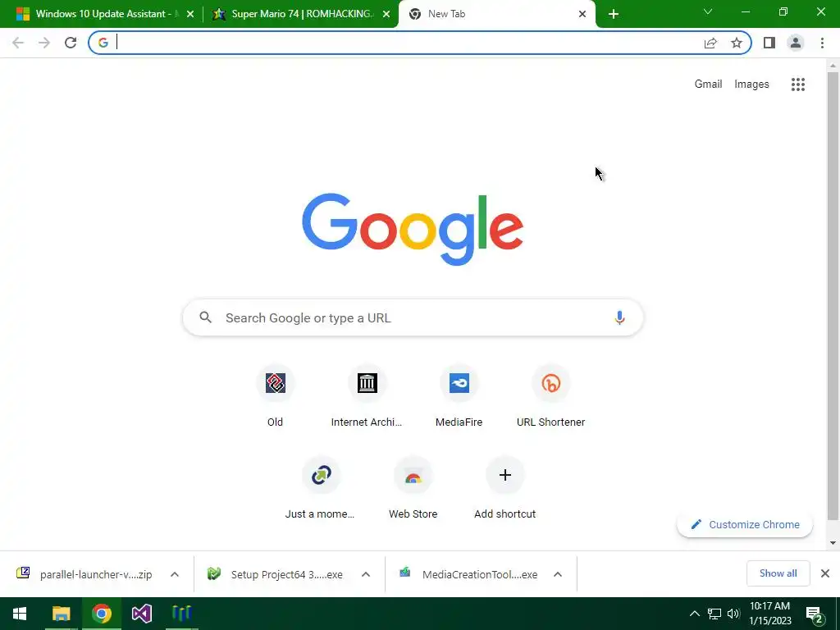Close the New Tab tab

coord(582,15)
